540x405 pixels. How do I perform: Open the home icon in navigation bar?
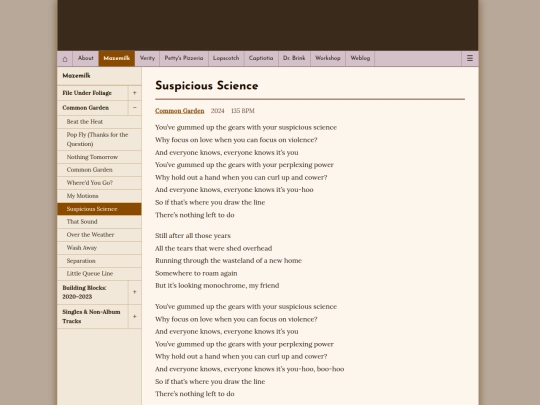pos(65,59)
